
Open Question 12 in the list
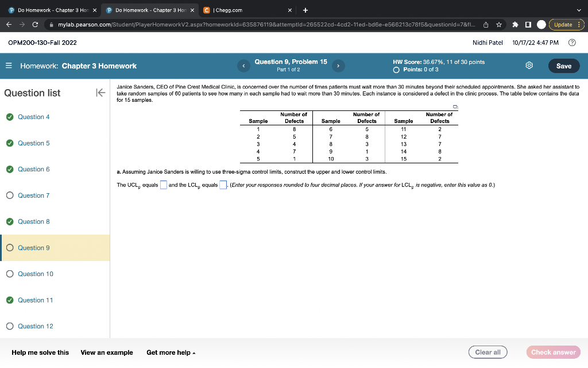pos(35,326)
